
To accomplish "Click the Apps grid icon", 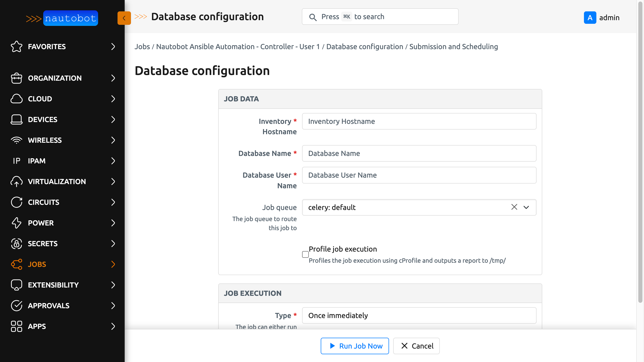I will click(16, 326).
